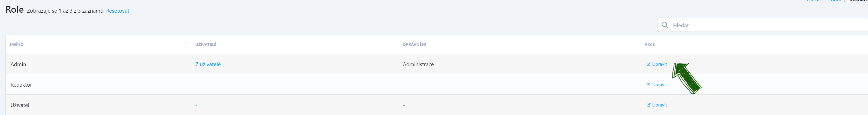This screenshot has width=868, height=115.
Task: Click the Upravit link in the Admin row
Action: (x=659, y=64)
